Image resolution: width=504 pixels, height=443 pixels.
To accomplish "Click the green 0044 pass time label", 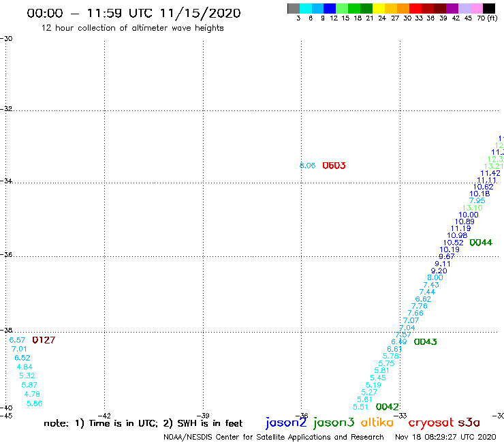I will point(481,243).
